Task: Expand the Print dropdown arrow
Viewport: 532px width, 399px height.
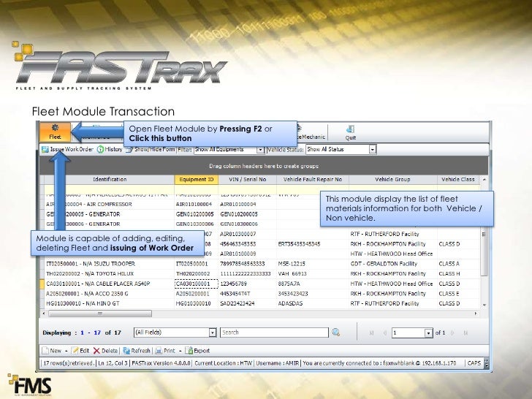Action: [180, 351]
